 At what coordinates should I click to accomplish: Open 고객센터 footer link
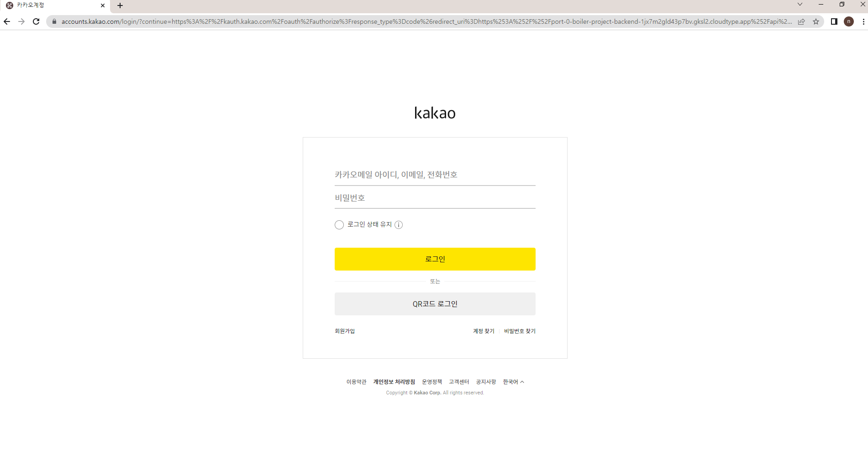(x=459, y=382)
